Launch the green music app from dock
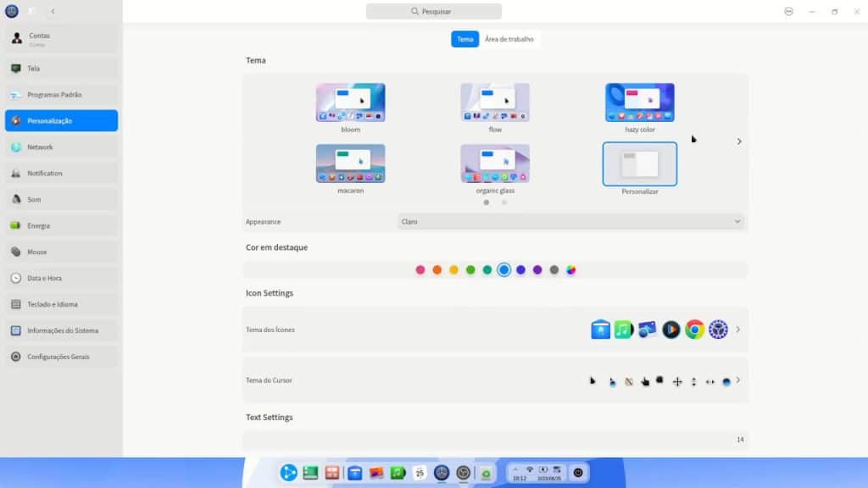This screenshot has height=488, width=868. [398, 473]
